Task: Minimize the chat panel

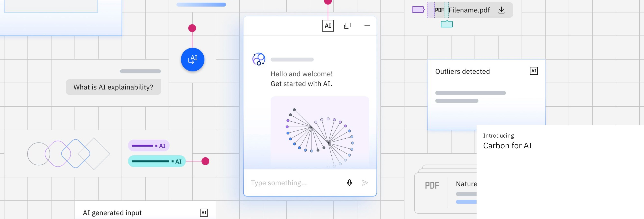Action: tap(367, 26)
